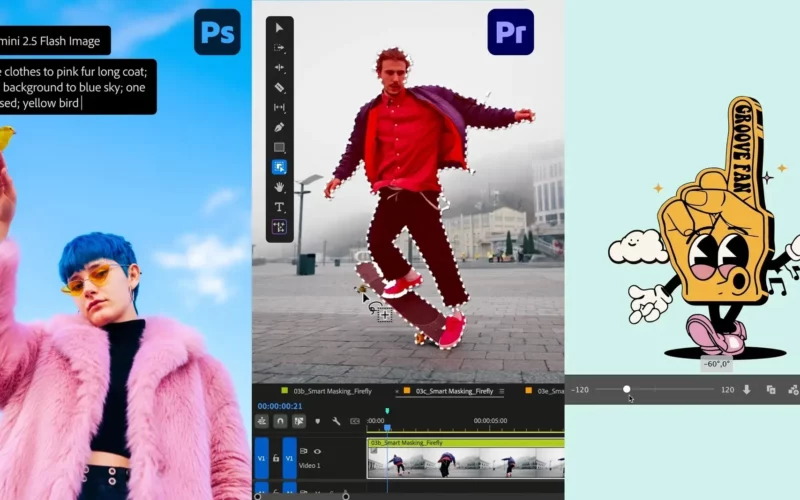800x500 pixels.
Task: Select the Pen tool in Premiere toolbar
Action: pos(279,127)
